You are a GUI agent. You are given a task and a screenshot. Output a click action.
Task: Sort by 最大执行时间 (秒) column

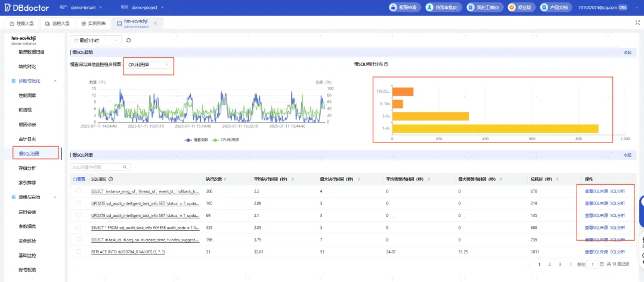tap(357, 179)
